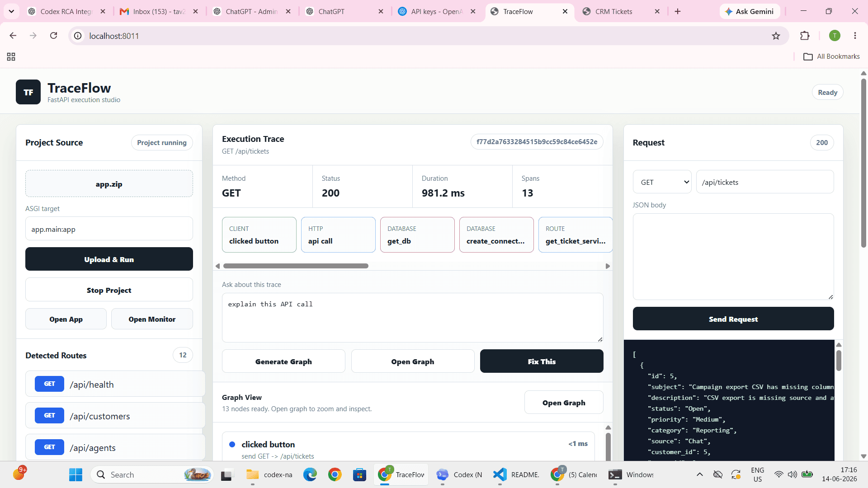Open Windows terminal taskbar item
868x488 pixels.
[631, 474]
